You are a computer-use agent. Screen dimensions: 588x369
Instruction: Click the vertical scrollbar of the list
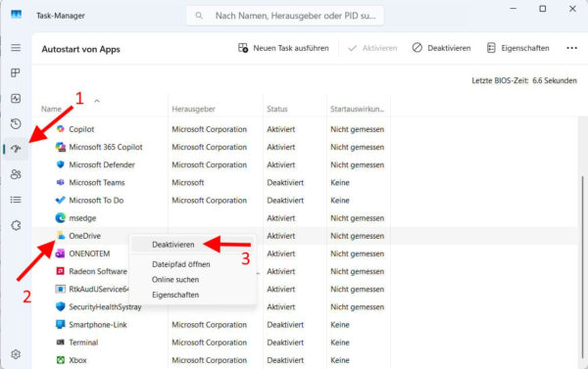pos(583,266)
